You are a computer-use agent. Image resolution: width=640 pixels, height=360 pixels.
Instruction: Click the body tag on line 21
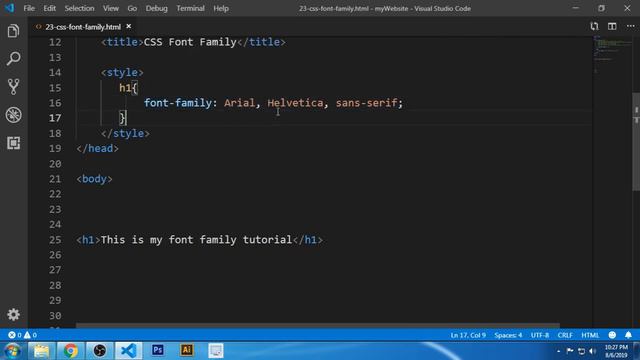[x=94, y=179]
